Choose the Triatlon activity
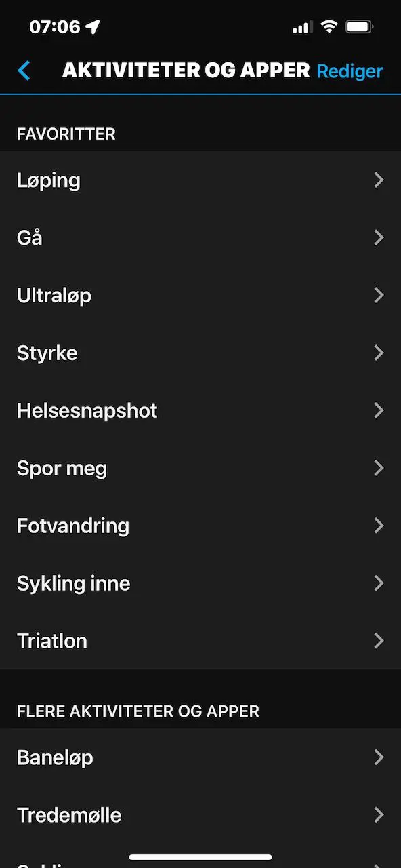The image size is (401, 868). [200, 641]
